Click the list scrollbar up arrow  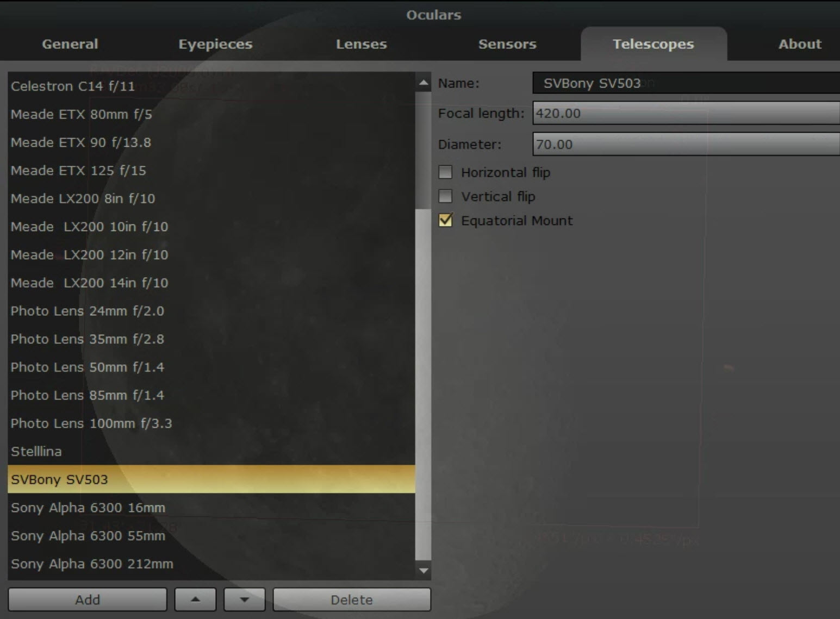click(x=423, y=83)
